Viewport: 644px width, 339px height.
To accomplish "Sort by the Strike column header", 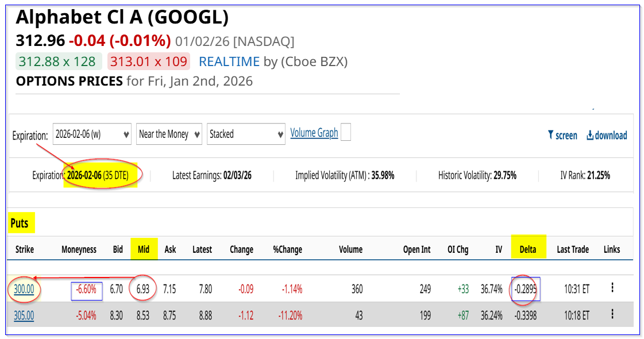I will click(x=24, y=249).
